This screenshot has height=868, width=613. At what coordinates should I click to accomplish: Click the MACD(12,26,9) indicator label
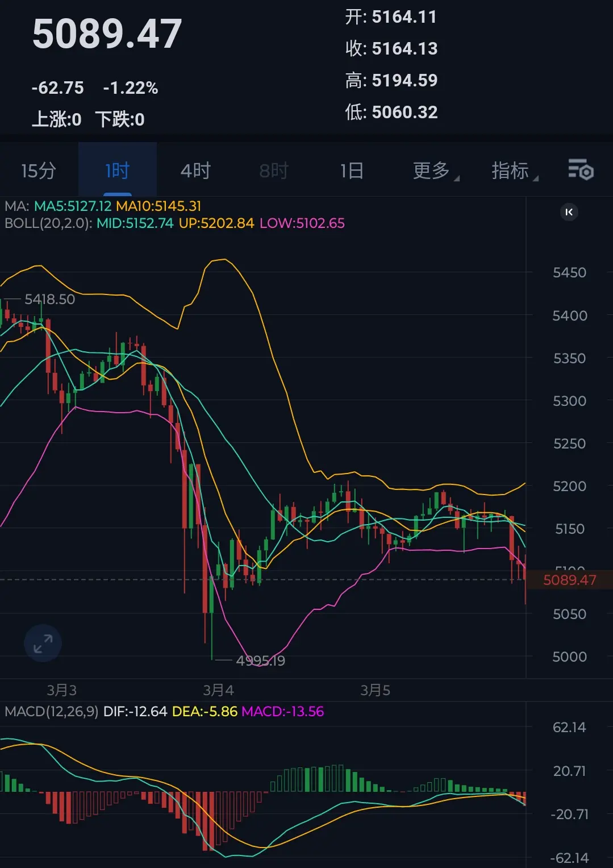pyautogui.click(x=51, y=711)
